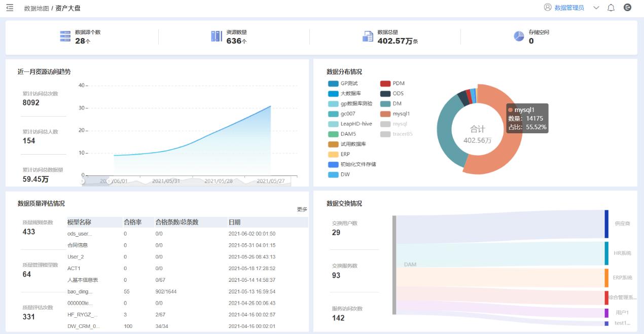644x334 pixels.
Task: Toggle DW legend entry
Action: click(339, 174)
